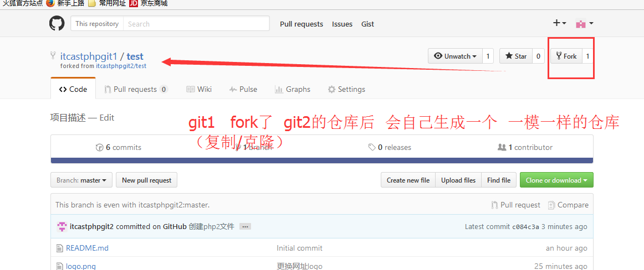The image size is (644, 270).
Task: Open the plus create-new dropdown
Action: pos(559,23)
